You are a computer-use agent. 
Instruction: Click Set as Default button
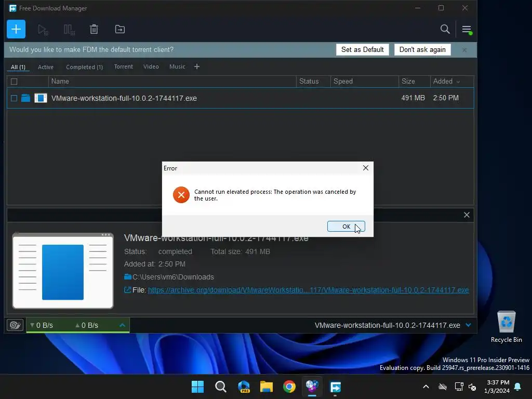coord(362,49)
